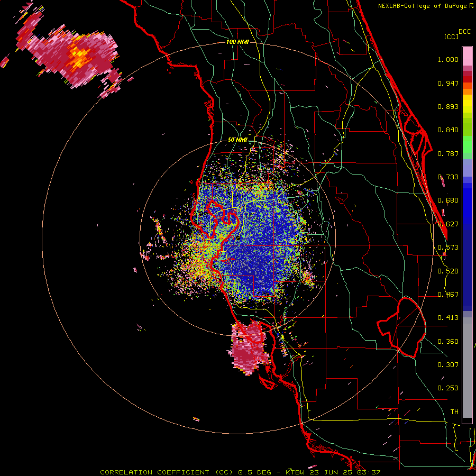Viewport: 476px width, 476px height.
Task: Pick the dark red color bar segment
Action: [467, 79]
